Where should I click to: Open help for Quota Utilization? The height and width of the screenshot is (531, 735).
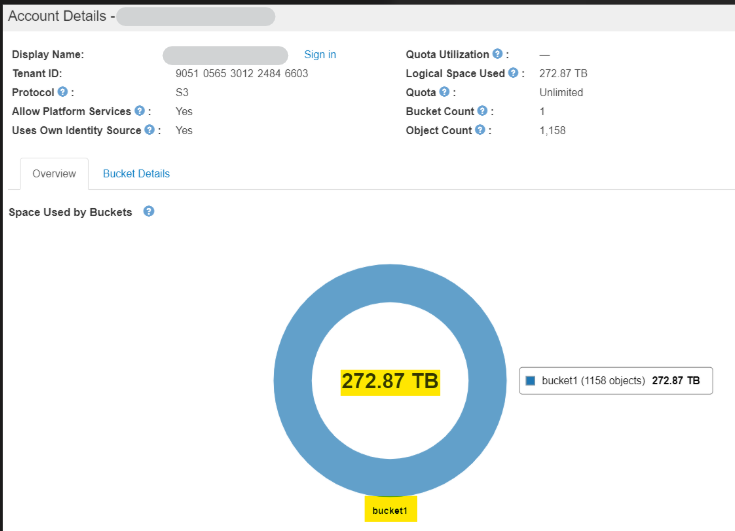[x=497, y=54]
